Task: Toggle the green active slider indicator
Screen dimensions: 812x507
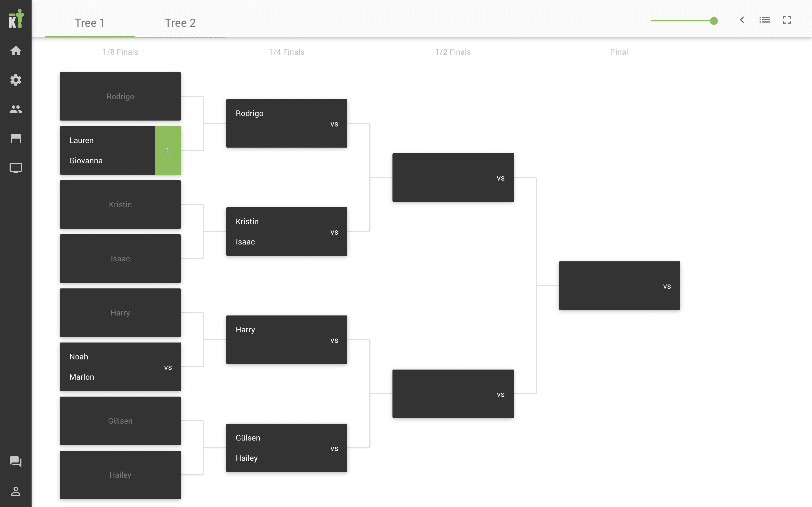Action: pos(714,21)
